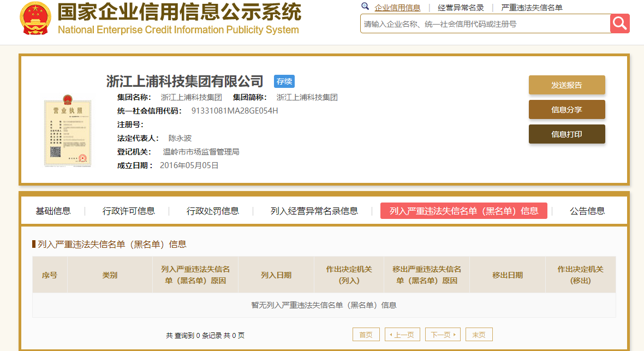
Task: Click 移出日期 column header
Action: click(x=508, y=275)
